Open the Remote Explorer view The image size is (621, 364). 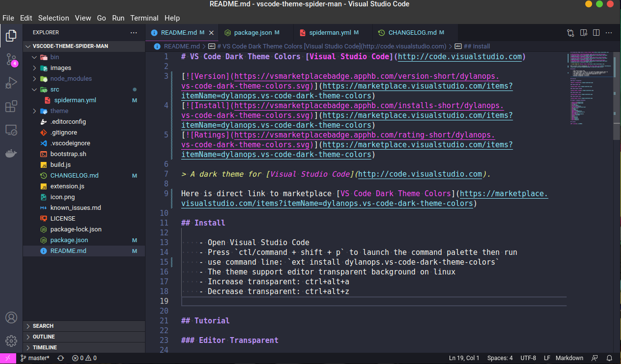(11, 130)
